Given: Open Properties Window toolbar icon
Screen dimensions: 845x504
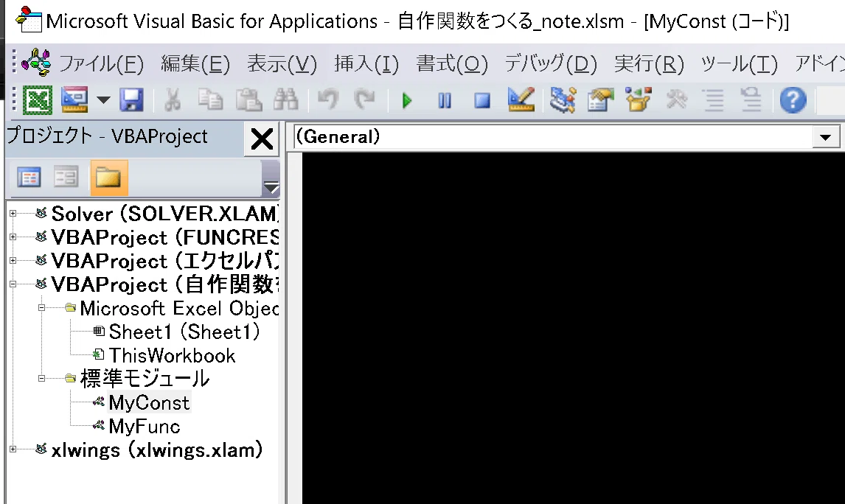Looking at the screenshot, I should pos(600,100).
